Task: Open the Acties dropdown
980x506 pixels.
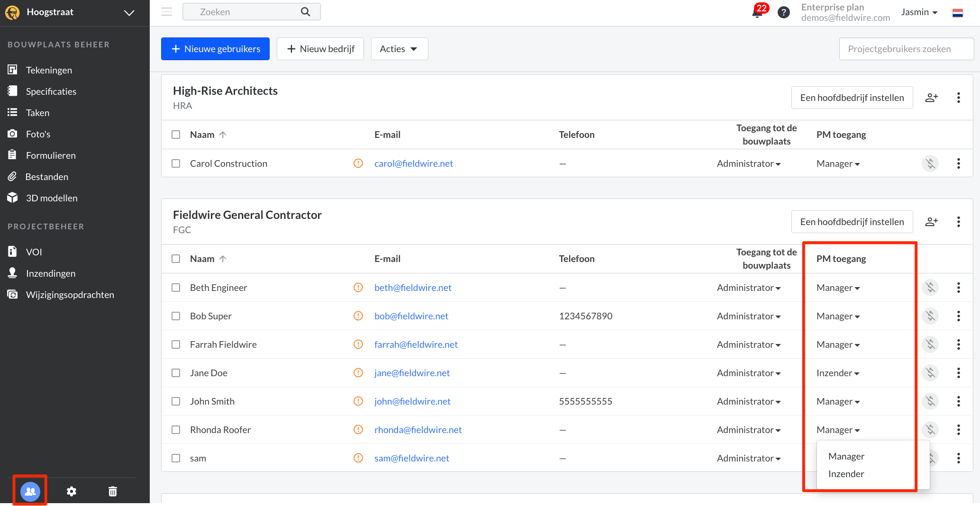Action: pyautogui.click(x=399, y=49)
